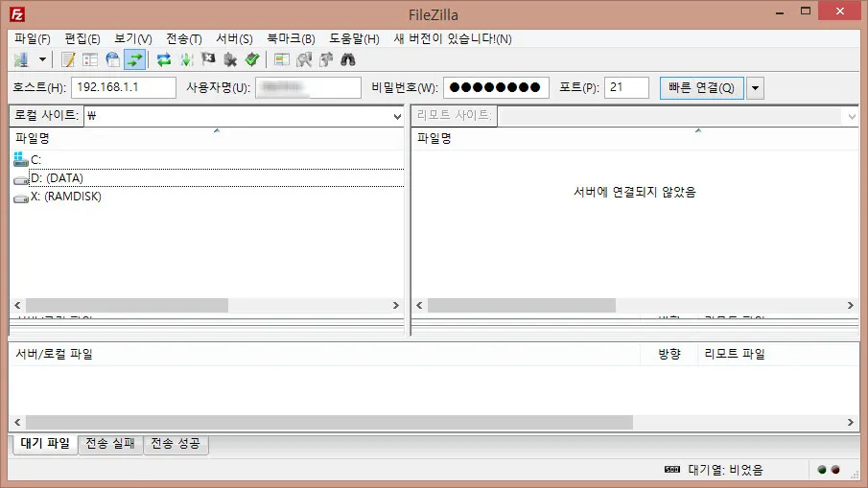Click the red activity LED indicator
Viewport: 868px width, 488px height.
click(835, 470)
